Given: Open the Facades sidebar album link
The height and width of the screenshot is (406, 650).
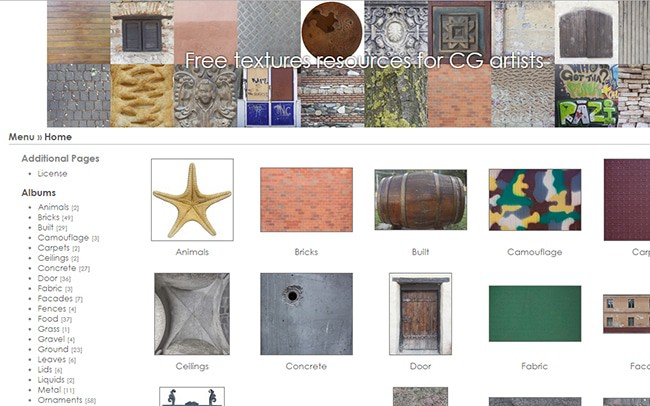Looking at the screenshot, I should (54, 299).
